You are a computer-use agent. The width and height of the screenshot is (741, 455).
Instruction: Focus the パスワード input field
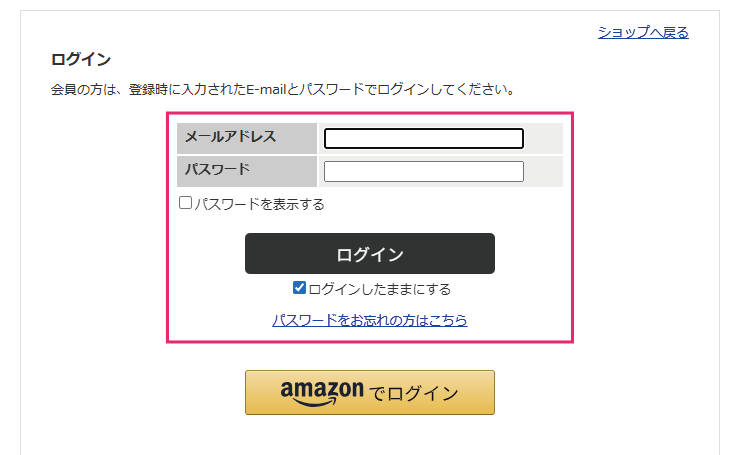pyautogui.click(x=424, y=172)
